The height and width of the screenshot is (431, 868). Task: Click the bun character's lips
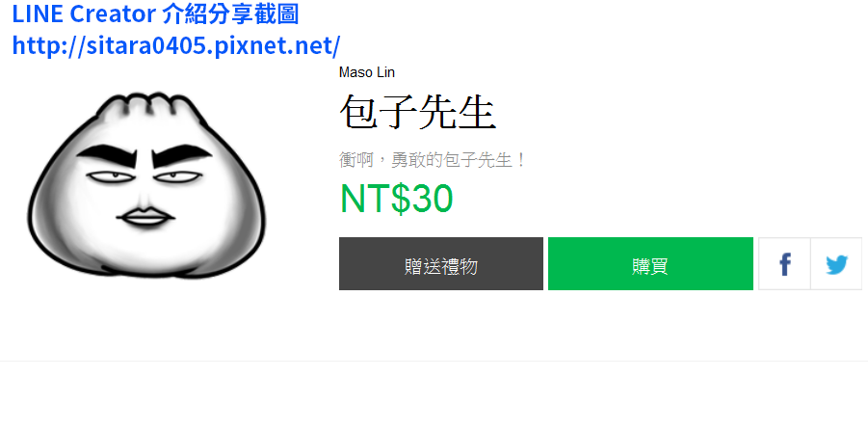145,216
